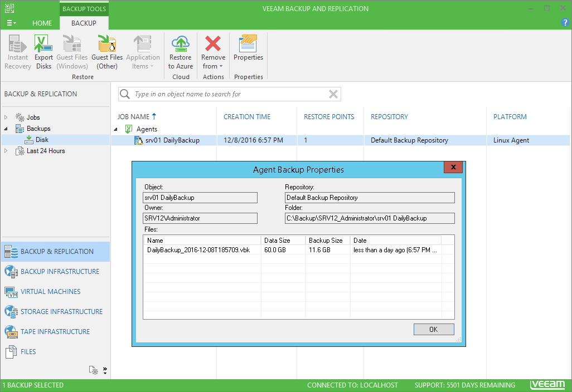Click the Folder path field
Screen dimensions: 572x392
[x=370, y=218]
